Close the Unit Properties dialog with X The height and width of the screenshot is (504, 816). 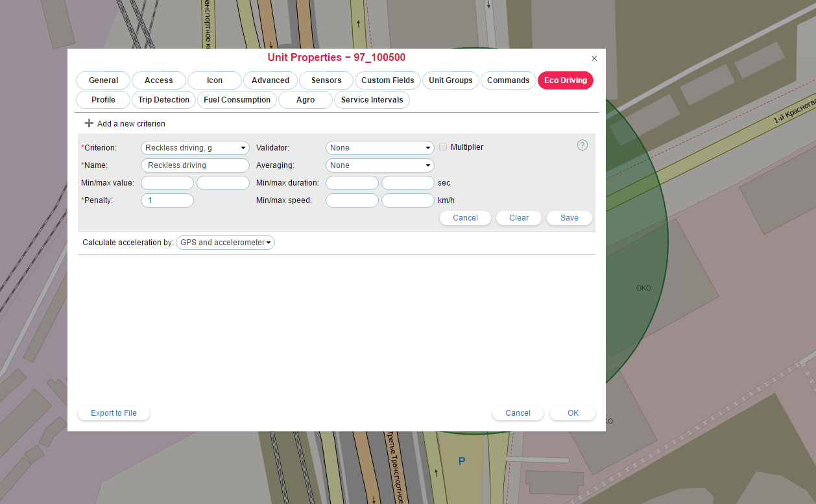[594, 58]
